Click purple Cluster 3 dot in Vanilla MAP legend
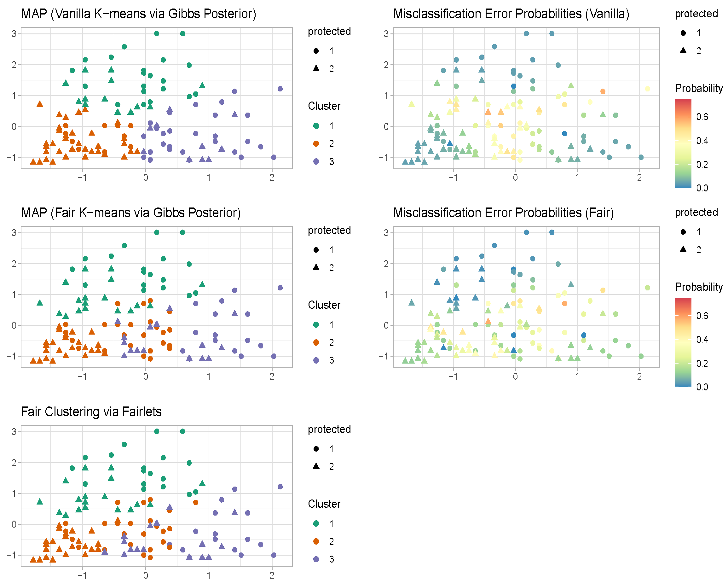Screen dimensions: 728x584 tap(316, 161)
